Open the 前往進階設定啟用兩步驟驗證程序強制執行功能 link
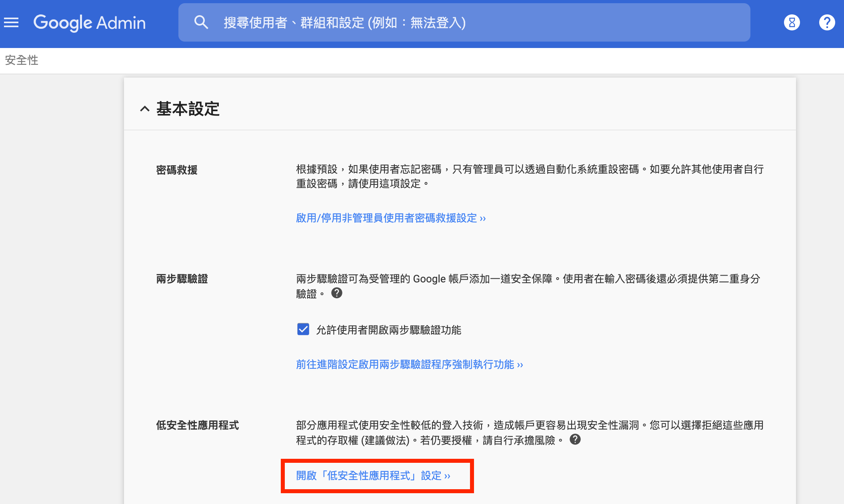This screenshot has width=844, height=504. pyautogui.click(x=409, y=364)
